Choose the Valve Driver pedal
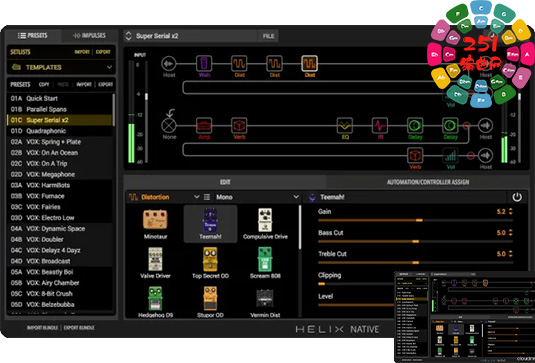 pos(155,263)
